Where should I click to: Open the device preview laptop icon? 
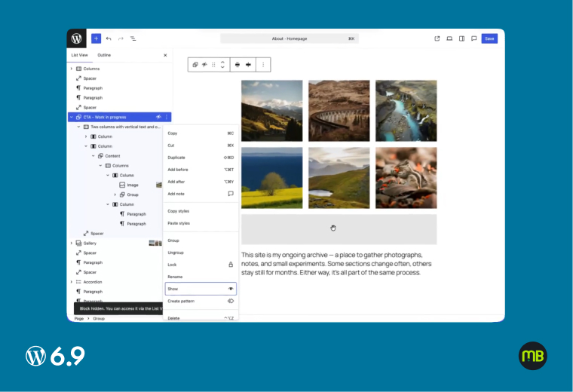pyautogui.click(x=449, y=38)
